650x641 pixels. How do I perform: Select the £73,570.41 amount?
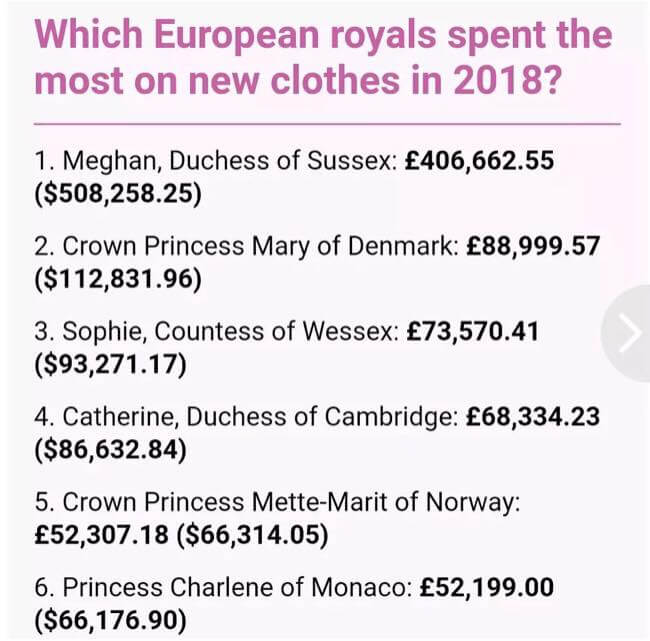(x=473, y=331)
